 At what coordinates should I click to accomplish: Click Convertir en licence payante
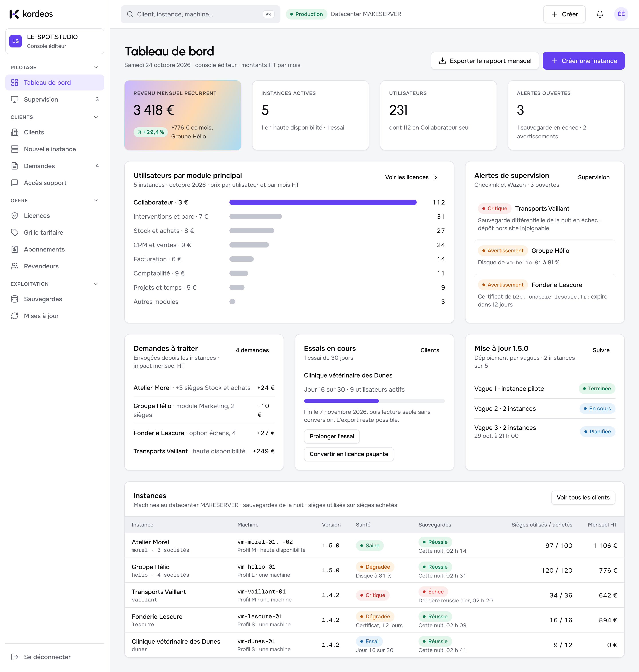[349, 454]
